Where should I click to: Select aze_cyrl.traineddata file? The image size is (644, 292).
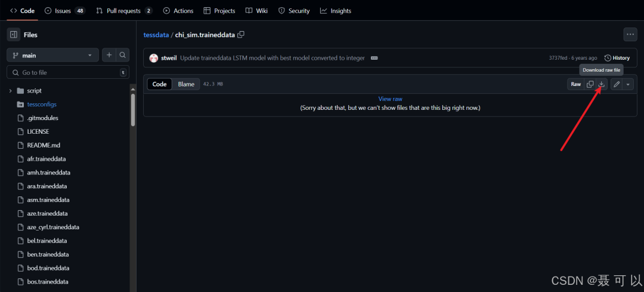[53, 227]
